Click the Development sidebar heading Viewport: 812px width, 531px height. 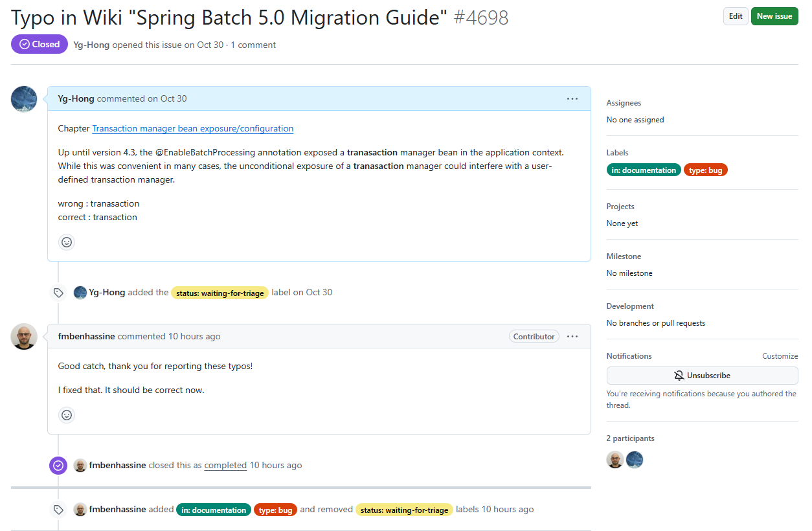coord(630,306)
